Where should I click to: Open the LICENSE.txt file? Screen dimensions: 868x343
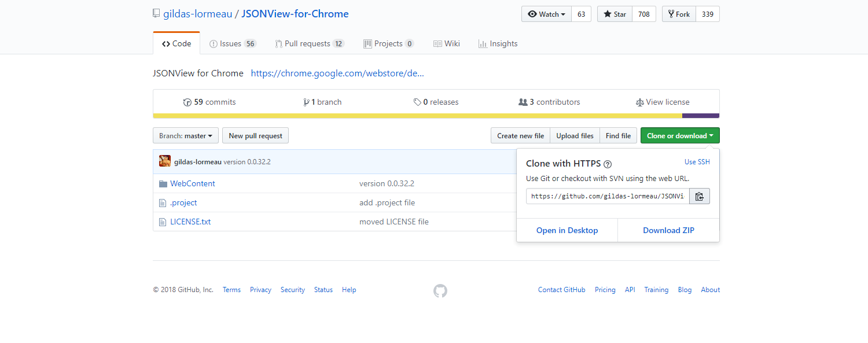point(190,222)
